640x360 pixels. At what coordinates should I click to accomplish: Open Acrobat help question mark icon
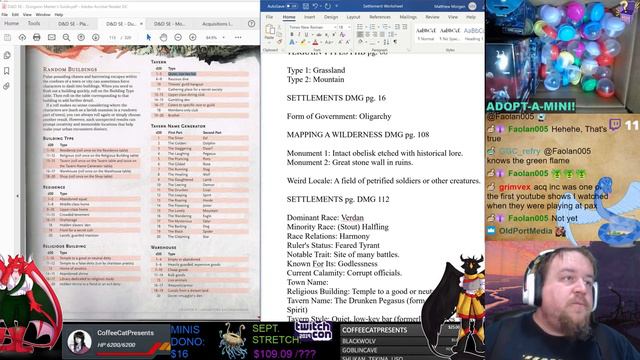[x=251, y=24]
